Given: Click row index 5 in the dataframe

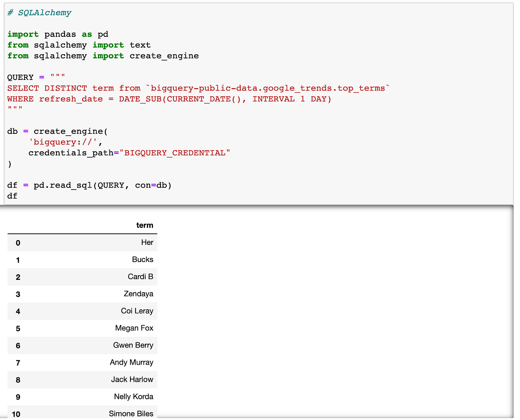Looking at the screenshot, I should click(18, 329).
